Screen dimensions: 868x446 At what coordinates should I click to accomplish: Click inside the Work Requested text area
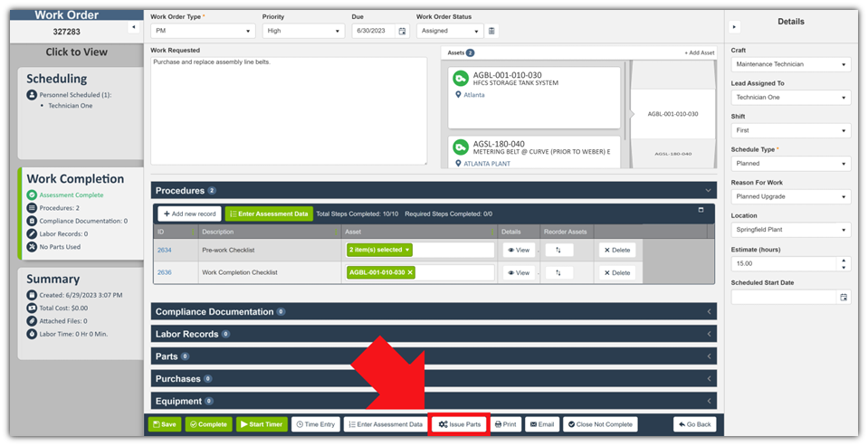click(x=288, y=110)
